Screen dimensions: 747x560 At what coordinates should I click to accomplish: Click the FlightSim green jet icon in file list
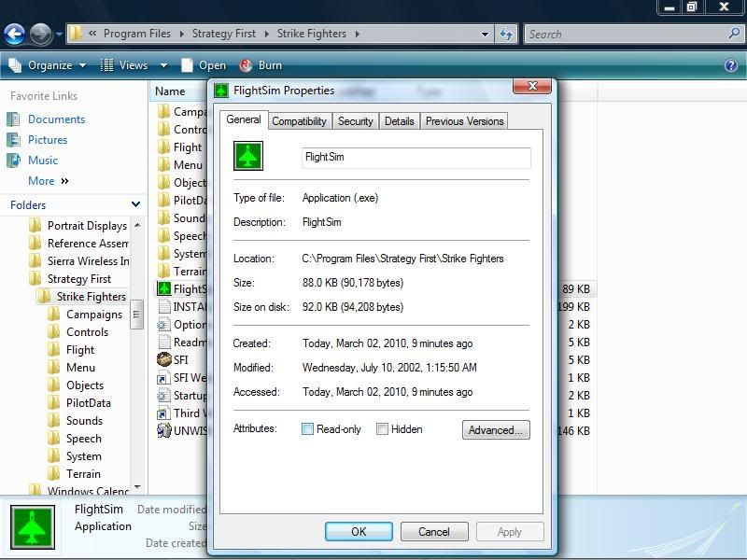164,288
